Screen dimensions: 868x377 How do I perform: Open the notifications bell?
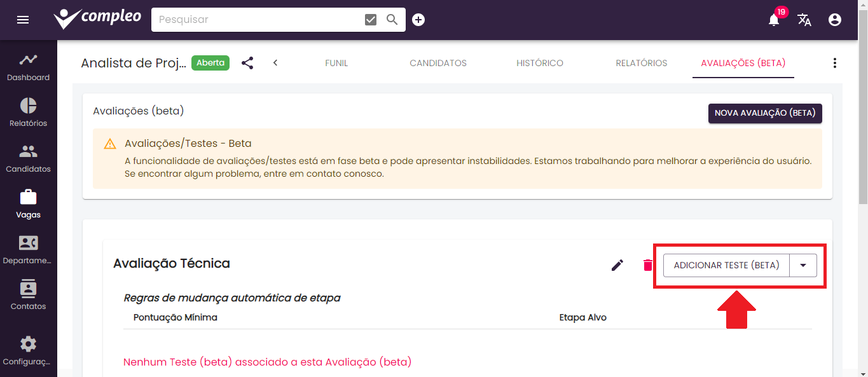(x=773, y=20)
